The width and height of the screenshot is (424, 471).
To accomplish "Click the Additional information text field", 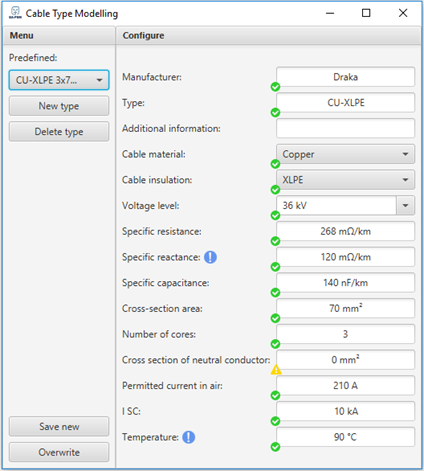I will coord(345,128).
